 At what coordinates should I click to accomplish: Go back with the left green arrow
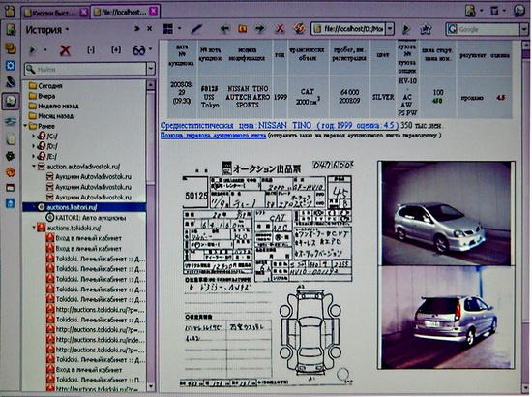click(224, 29)
